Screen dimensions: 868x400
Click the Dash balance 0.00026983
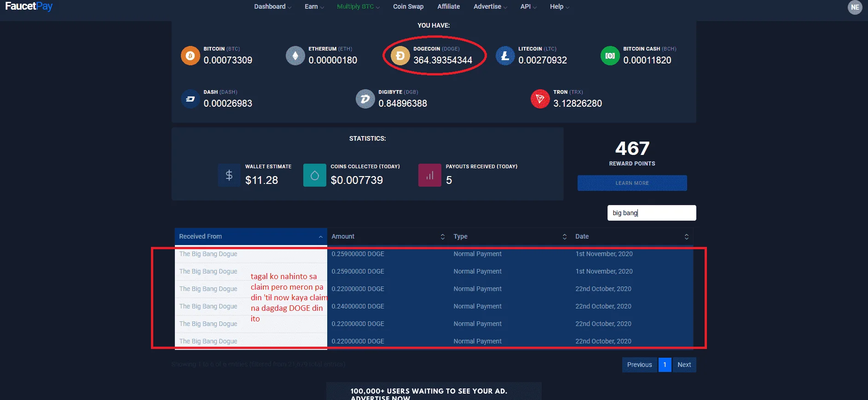pos(228,103)
